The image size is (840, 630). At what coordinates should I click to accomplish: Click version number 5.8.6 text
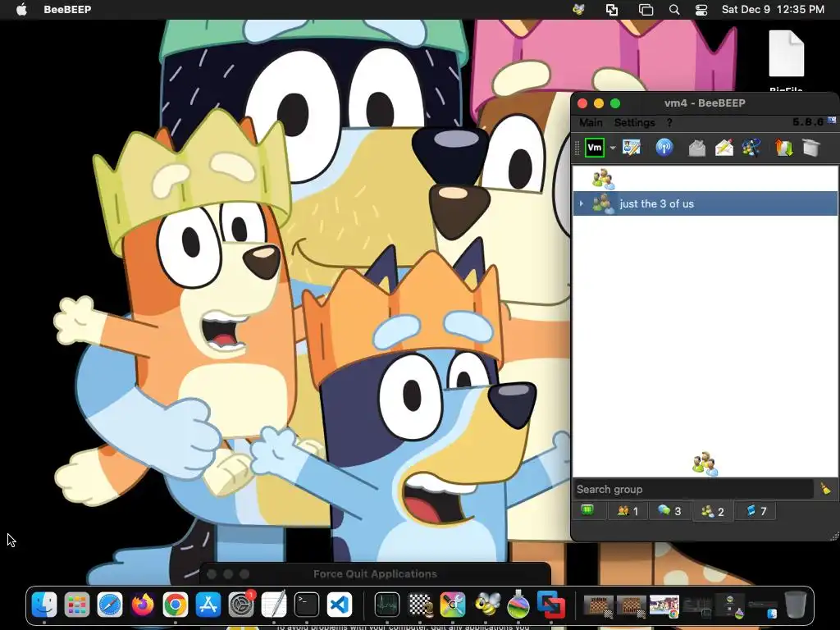coord(808,122)
